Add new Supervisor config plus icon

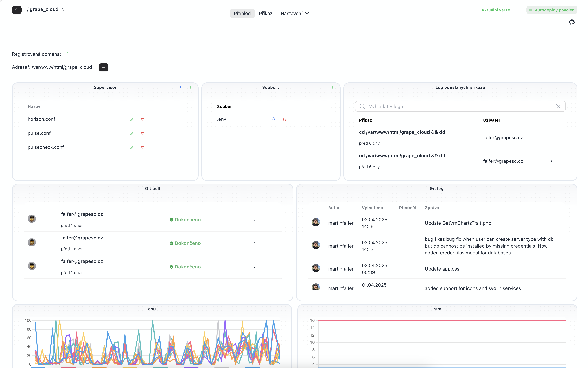coord(190,87)
